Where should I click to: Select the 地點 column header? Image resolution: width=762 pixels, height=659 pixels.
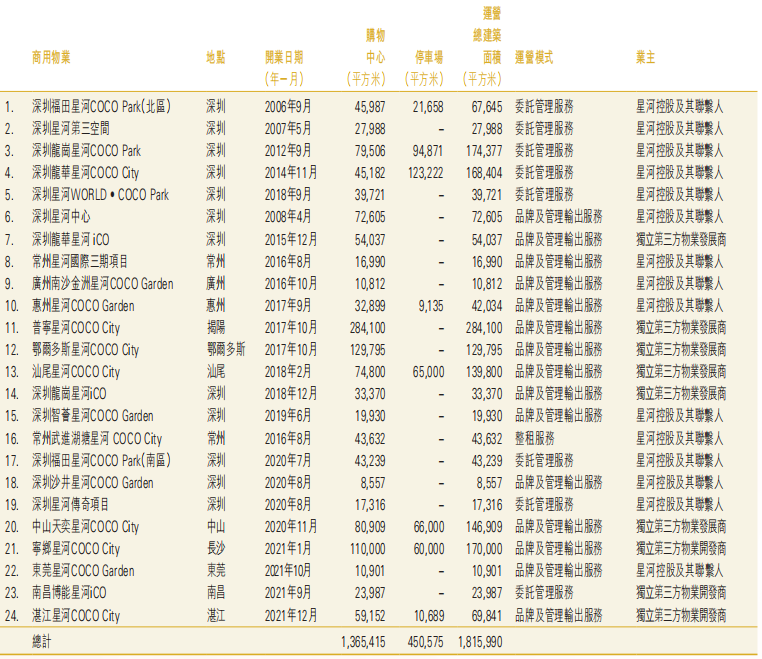pos(215,57)
